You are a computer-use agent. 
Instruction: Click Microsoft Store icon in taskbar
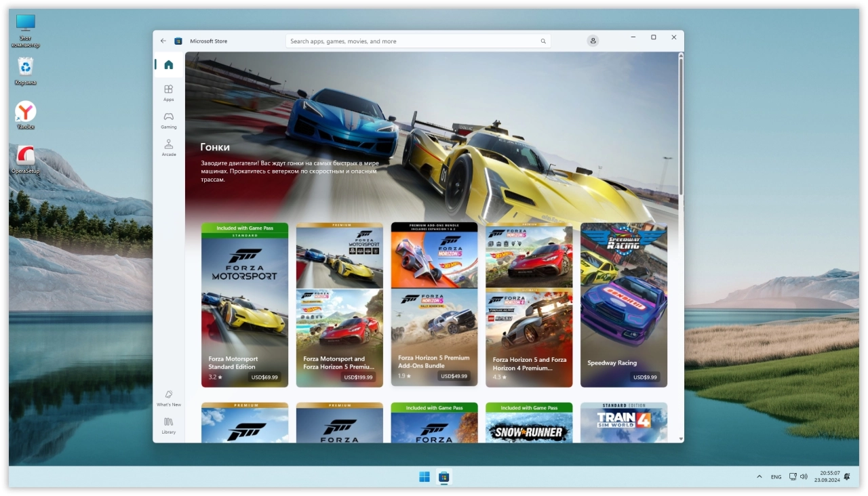pyautogui.click(x=444, y=477)
